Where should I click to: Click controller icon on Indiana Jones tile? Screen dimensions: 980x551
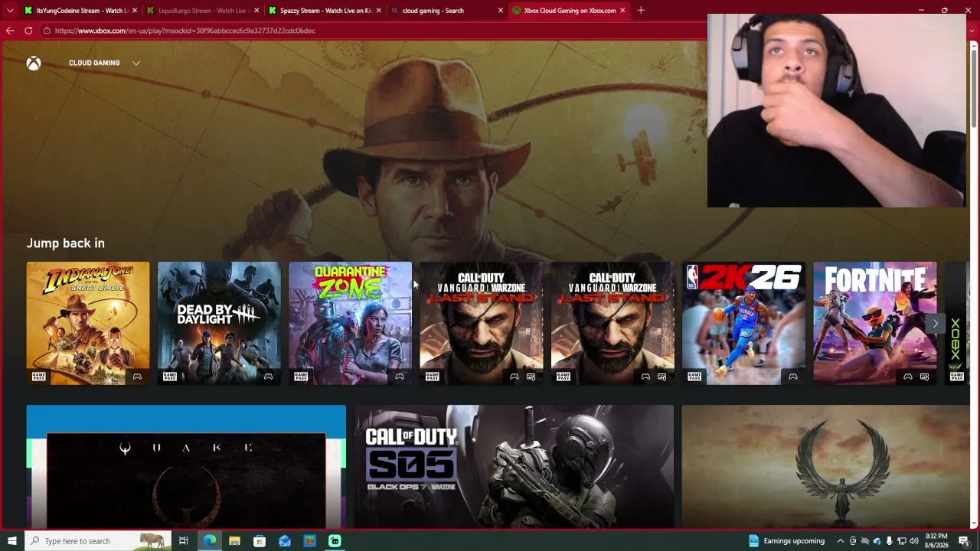[137, 377]
